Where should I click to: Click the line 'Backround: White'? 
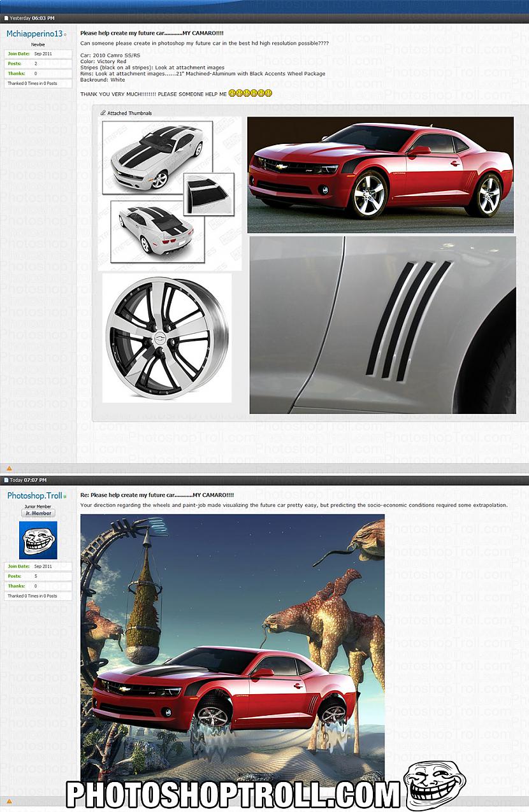[103, 80]
